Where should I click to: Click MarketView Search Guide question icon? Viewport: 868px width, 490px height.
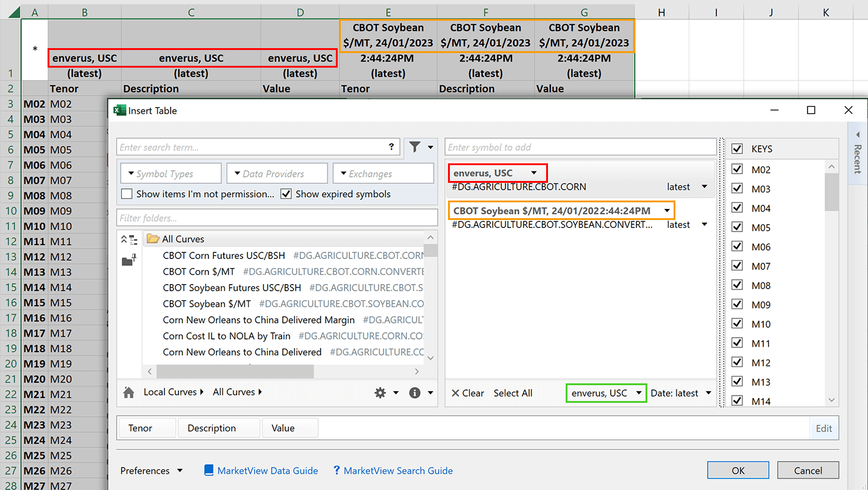(336, 470)
